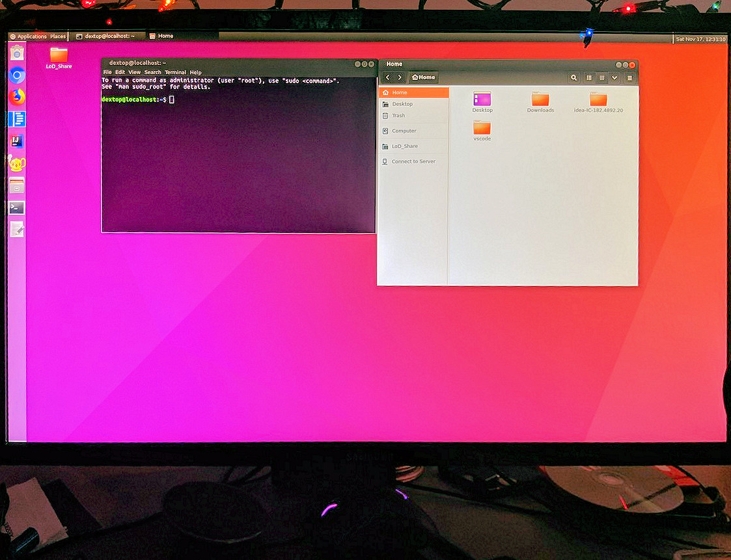
Task: Launch Terminal from the dock
Action: click(17, 207)
